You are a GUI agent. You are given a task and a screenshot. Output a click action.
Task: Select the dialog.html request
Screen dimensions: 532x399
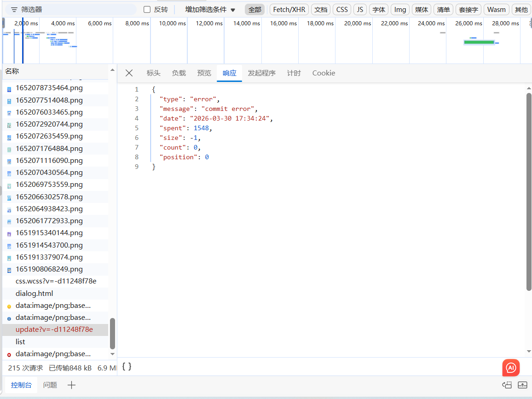tap(35, 294)
